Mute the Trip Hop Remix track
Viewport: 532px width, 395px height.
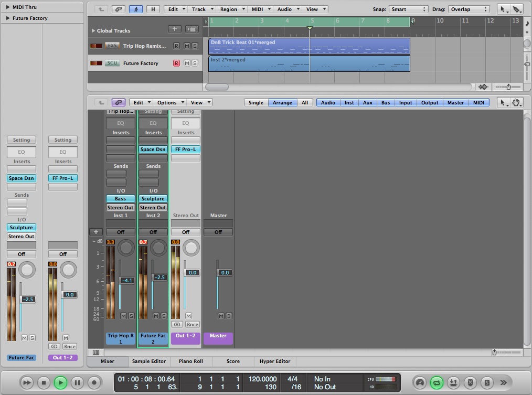tap(187, 46)
